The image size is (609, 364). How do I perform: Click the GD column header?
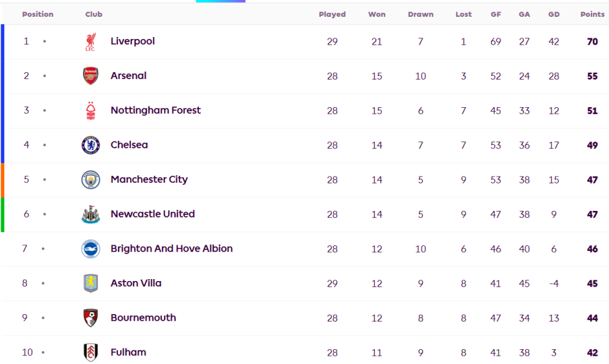pyautogui.click(x=554, y=14)
